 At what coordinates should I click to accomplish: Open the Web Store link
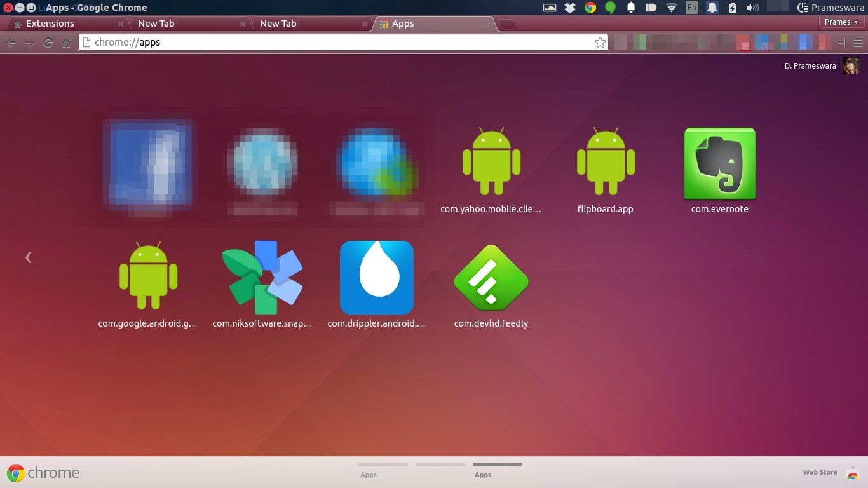coord(831,472)
